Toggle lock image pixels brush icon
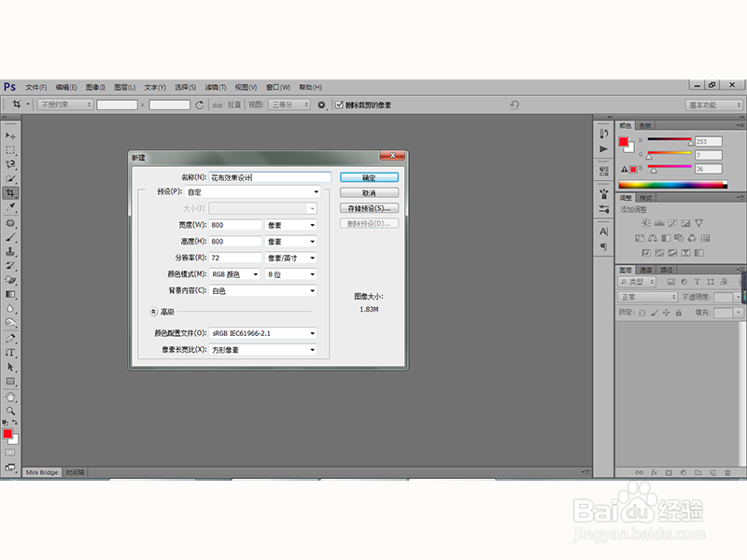The height and width of the screenshot is (560, 747). (x=655, y=313)
